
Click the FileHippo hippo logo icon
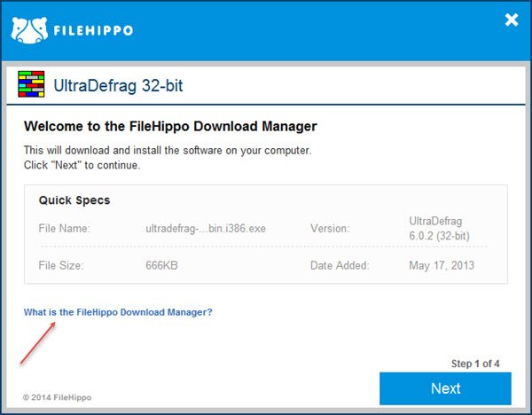(27, 28)
